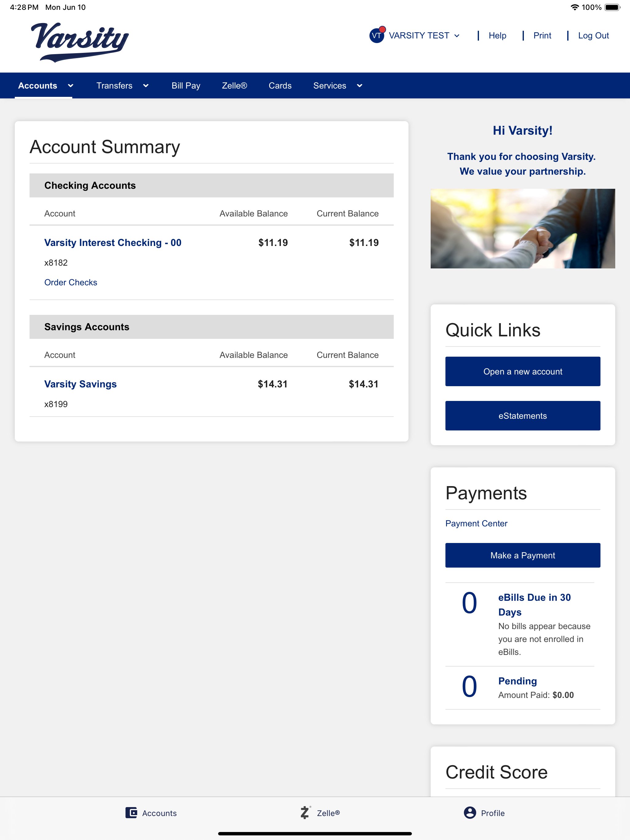Click the eBills count zero
The image size is (630, 840).
(469, 603)
